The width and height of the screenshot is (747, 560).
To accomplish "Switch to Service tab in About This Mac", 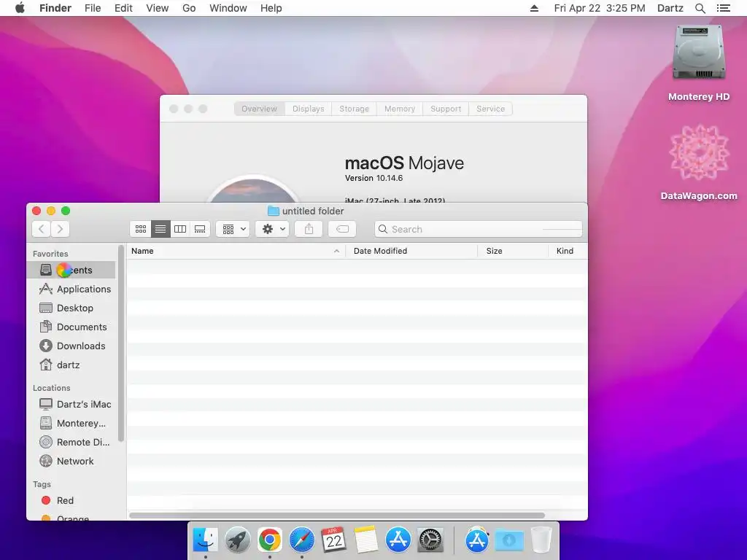I will coord(491,109).
